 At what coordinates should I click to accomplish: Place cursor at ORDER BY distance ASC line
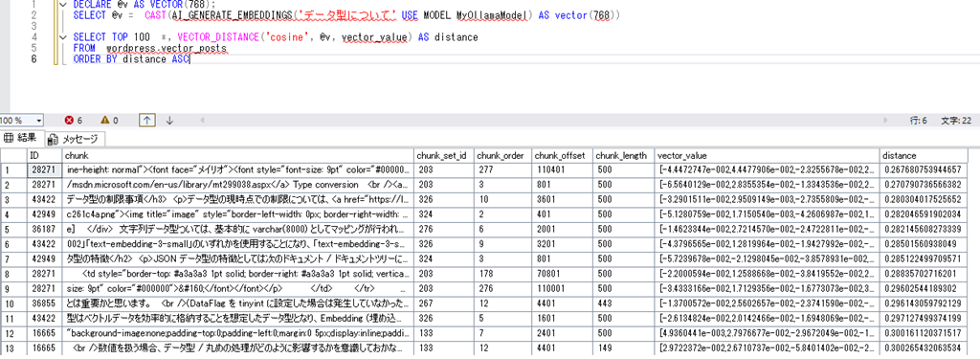(131, 59)
